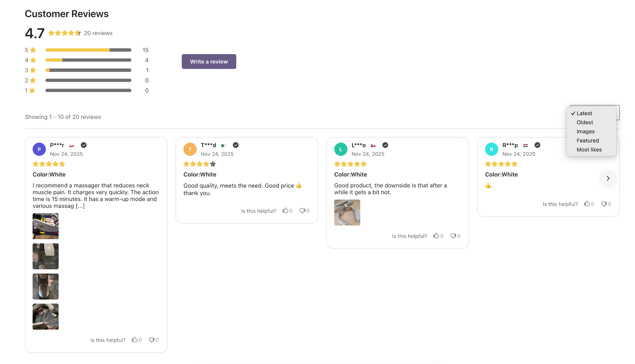Click verified badge next to P***r
Screen dimensions: 635x364
pos(84,145)
